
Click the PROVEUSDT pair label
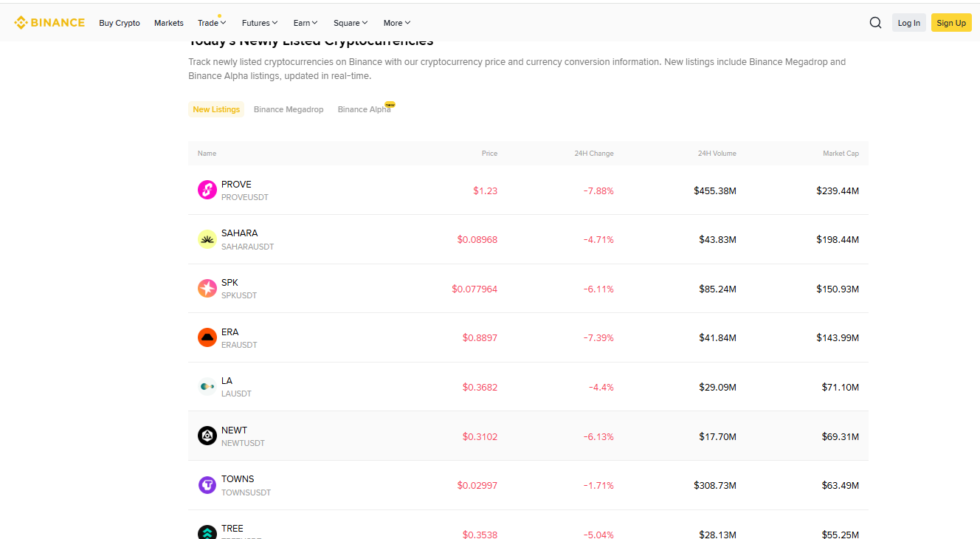[245, 198]
